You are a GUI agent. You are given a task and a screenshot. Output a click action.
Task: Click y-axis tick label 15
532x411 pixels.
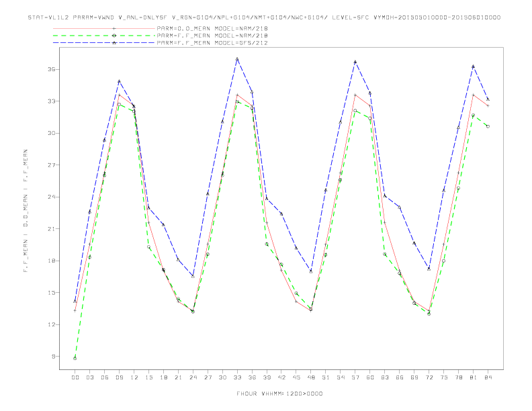point(51,292)
